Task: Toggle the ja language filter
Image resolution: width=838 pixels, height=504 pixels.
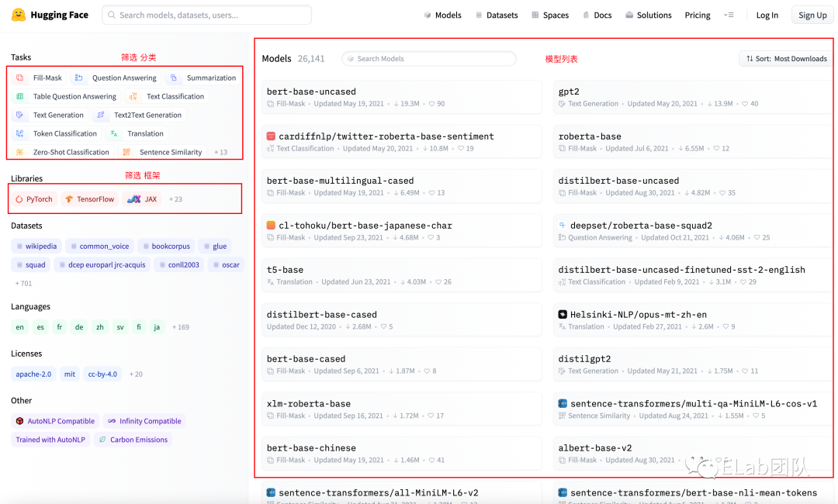Action: (x=157, y=327)
